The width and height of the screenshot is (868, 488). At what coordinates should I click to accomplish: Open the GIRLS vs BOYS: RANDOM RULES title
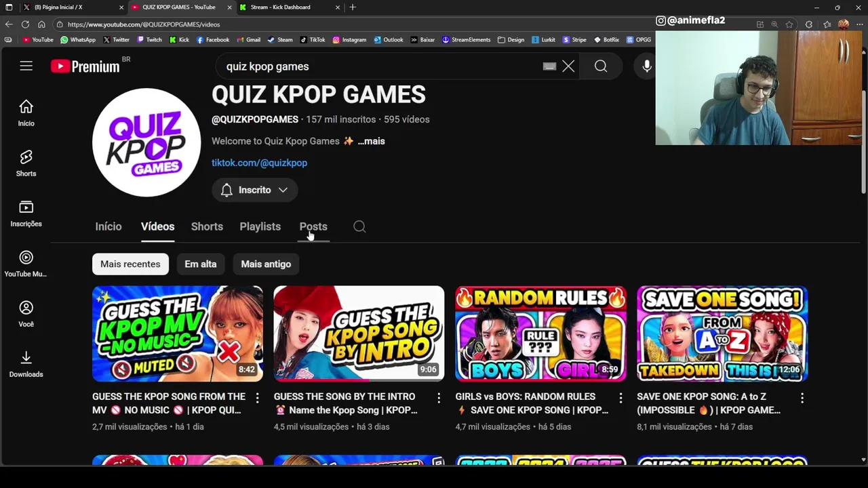(x=532, y=403)
